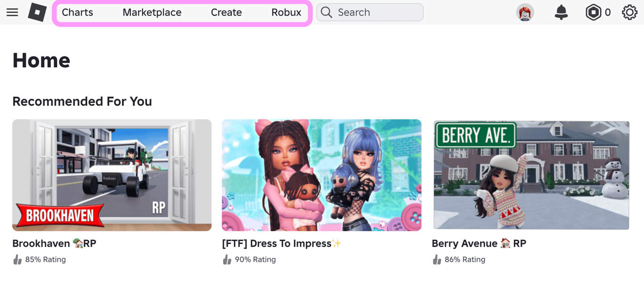Go to the Charts tab

pyautogui.click(x=77, y=13)
